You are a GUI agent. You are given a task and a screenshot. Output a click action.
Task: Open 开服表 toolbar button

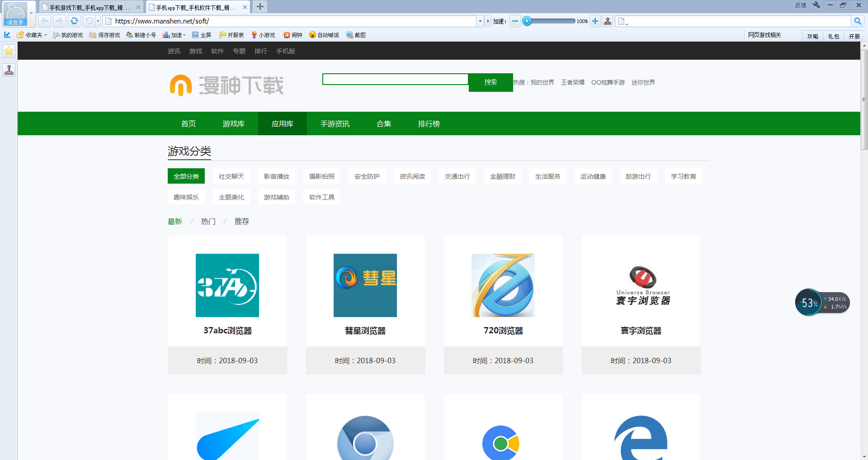[x=231, y=35]
